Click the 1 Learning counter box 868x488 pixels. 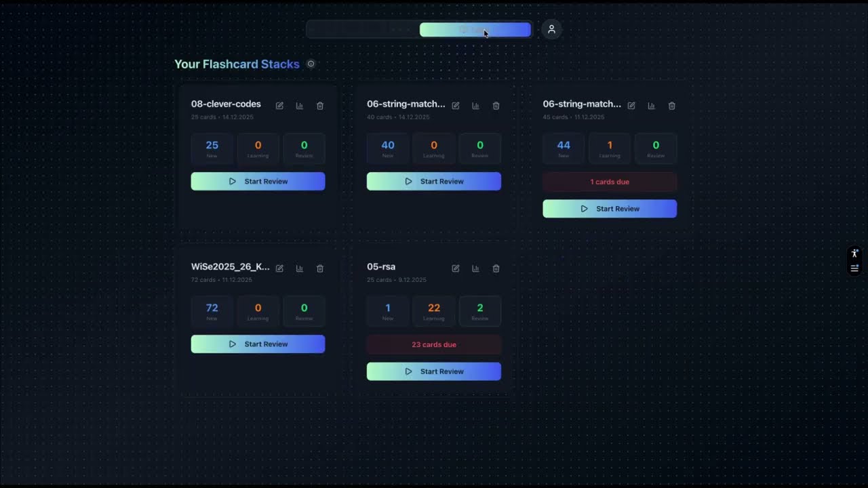(610, 149)
